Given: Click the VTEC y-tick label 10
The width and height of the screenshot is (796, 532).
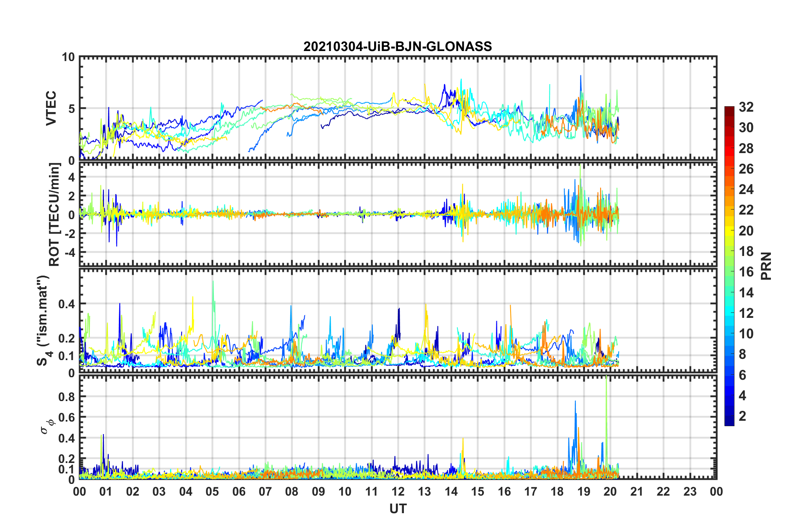Looking at the screenshot, I should pos(69,57).
